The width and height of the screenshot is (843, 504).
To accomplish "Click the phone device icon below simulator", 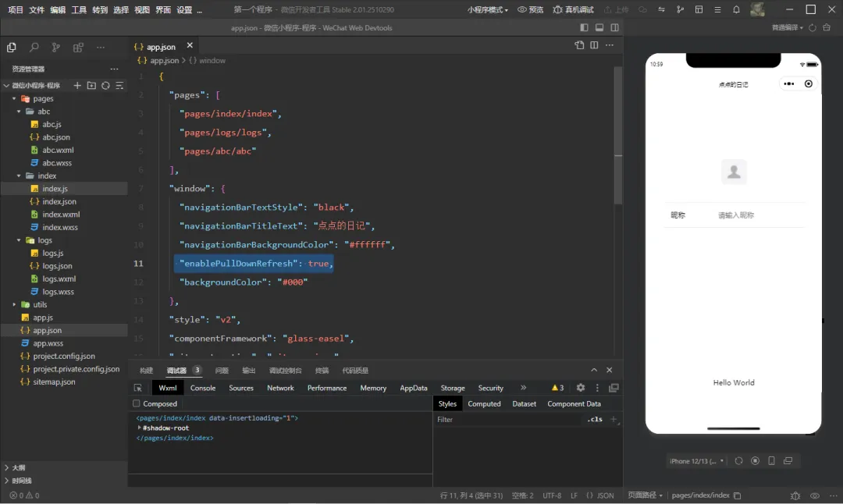I will pos(771,461).
